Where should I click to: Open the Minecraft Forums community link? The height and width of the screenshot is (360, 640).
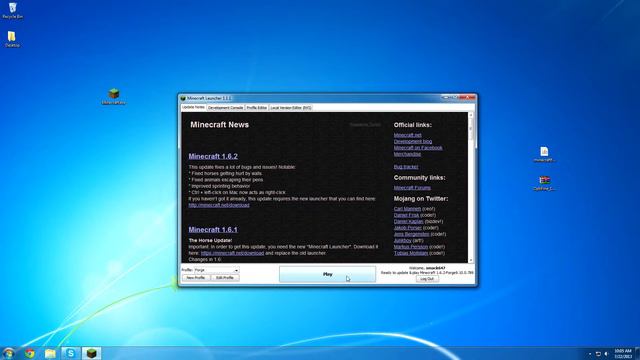click(412, 188)
